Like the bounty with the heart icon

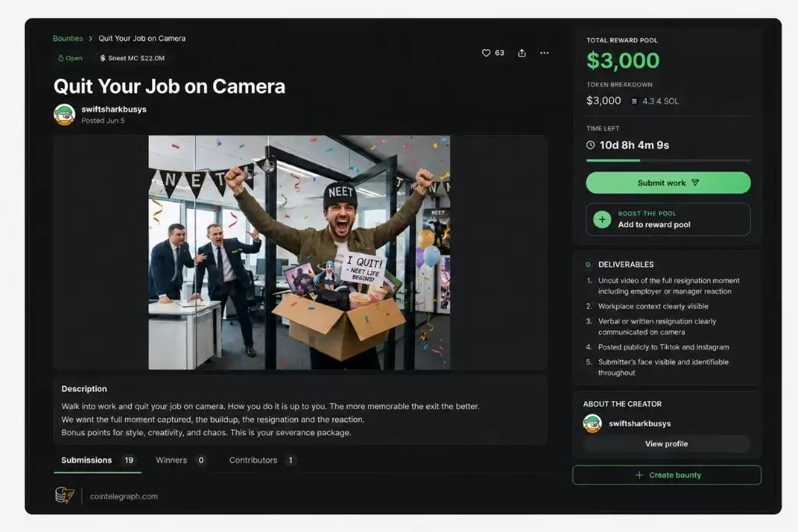pyautogui.click(x=486, y=53)
